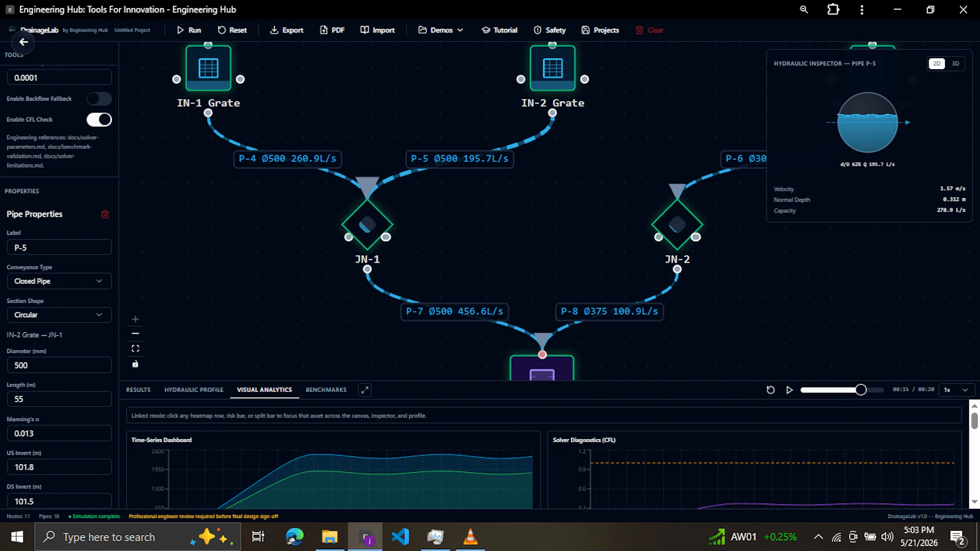Open the Import option

377,30
